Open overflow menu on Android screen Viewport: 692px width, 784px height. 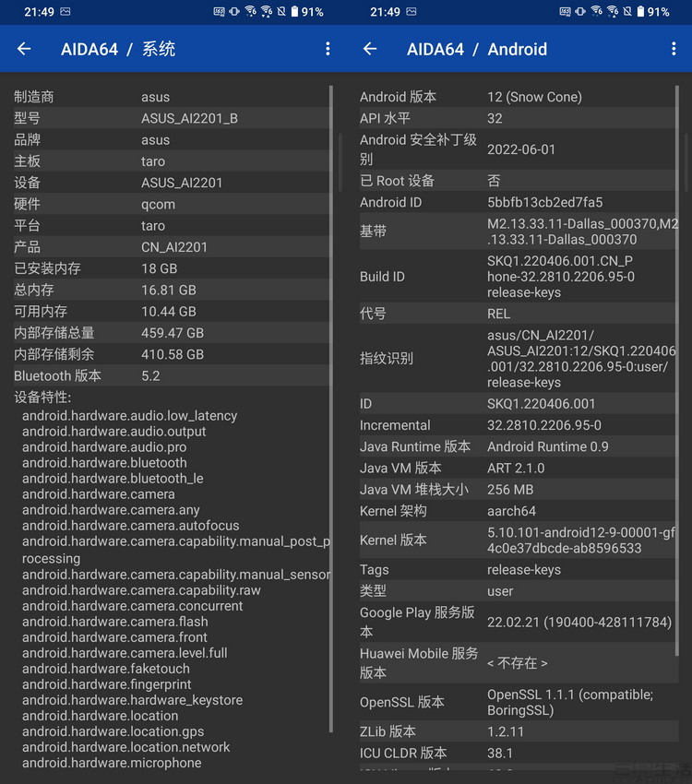coord(674,49)
